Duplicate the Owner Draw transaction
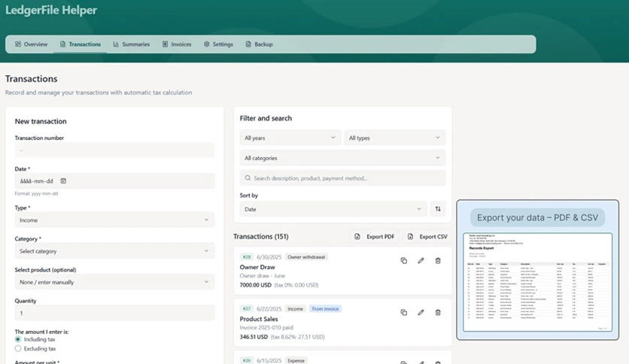 tap(404, 260)
